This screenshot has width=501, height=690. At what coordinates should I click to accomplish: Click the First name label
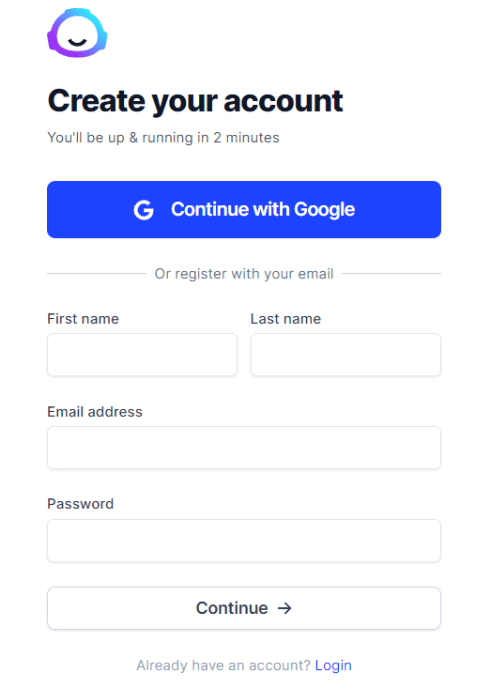83,319
